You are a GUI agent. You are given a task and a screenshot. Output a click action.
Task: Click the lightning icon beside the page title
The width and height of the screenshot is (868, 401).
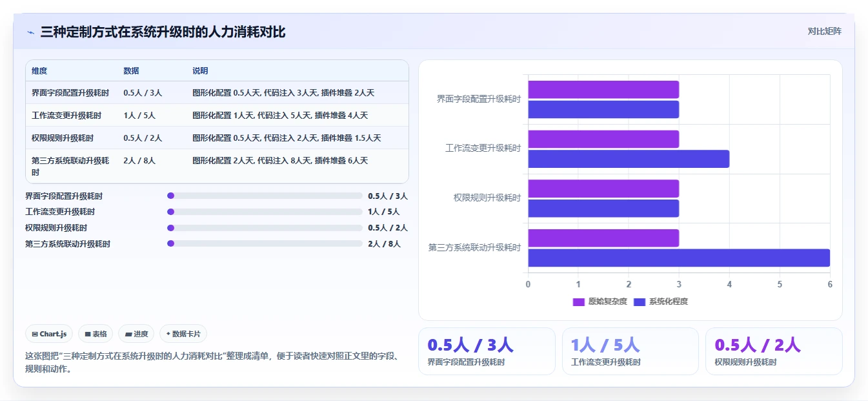tap(30, 32)
